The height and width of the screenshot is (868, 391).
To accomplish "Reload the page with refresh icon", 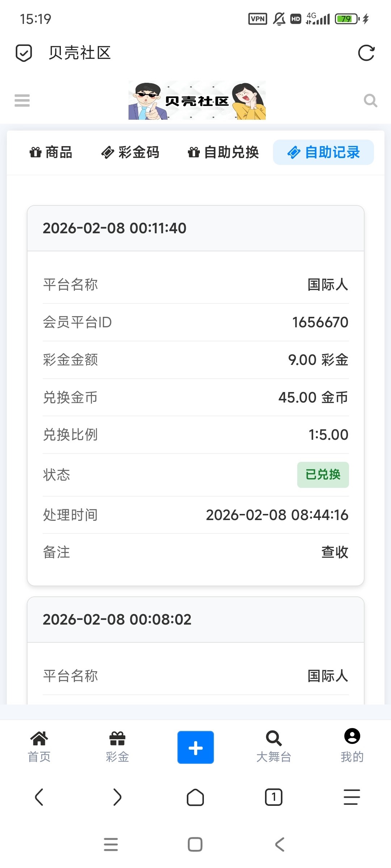I will click(x=366, y=53).
